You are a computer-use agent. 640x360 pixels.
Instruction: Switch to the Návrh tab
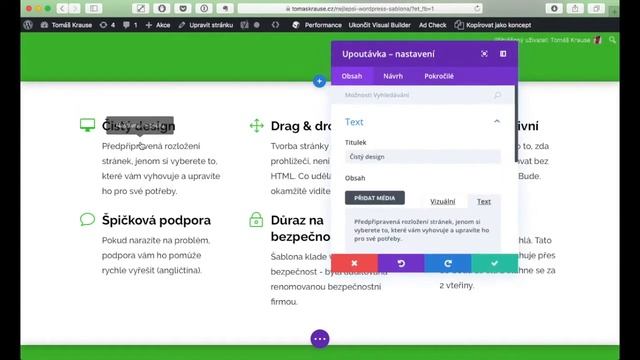click(x=393, y=76)
